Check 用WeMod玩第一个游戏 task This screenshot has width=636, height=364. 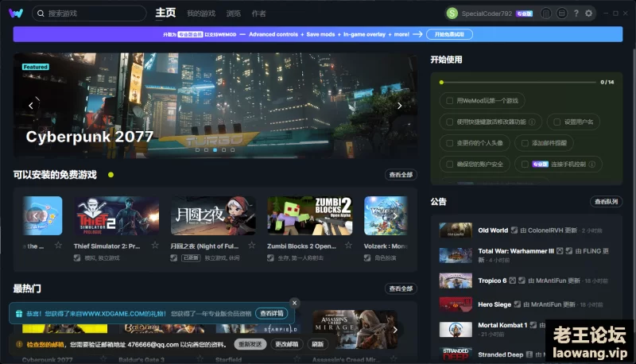tap(449, 100)
